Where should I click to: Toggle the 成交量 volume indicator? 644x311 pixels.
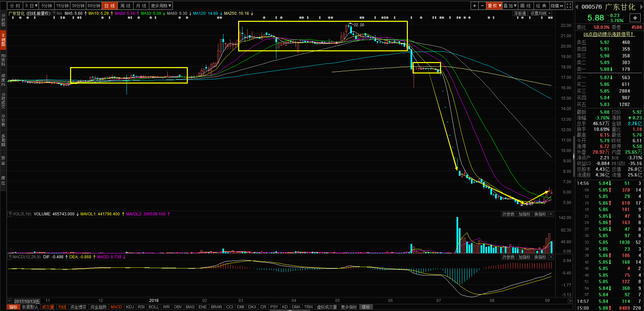point(48,307)
